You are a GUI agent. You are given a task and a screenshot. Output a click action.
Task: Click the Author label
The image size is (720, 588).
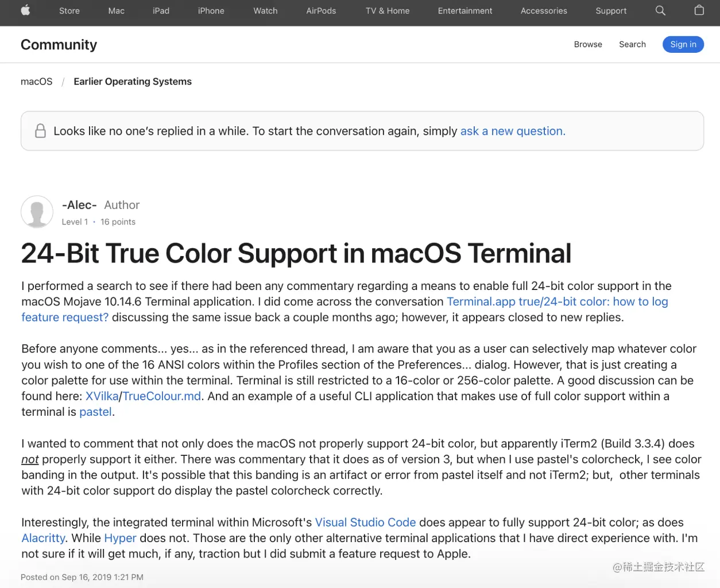click(x=122, y=205)
